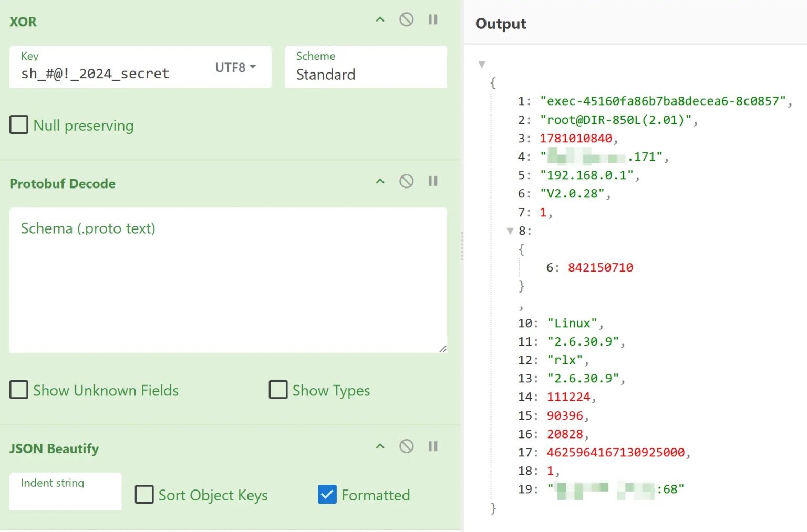Open the Scheme Standard selector
Viewport: 807px width, 532px height.
366,67
